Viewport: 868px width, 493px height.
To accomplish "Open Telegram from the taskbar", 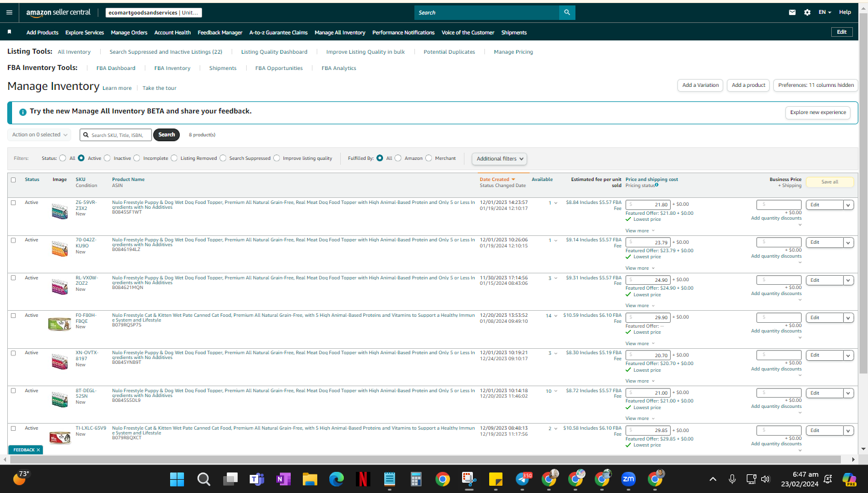I will coord(524,479).
